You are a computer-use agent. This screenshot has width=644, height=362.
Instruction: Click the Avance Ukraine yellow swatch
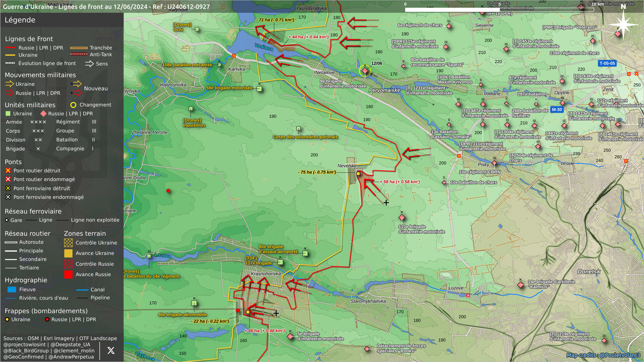(x=68, y=253)
